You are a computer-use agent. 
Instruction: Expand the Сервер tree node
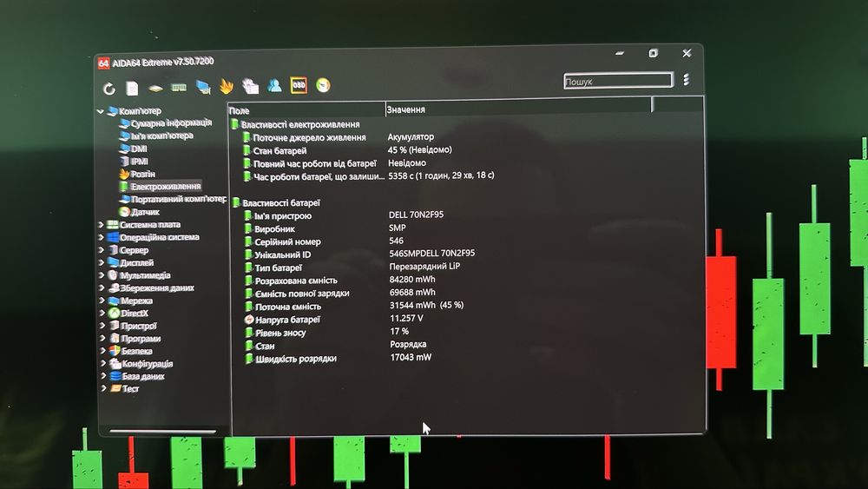[102, 250]
